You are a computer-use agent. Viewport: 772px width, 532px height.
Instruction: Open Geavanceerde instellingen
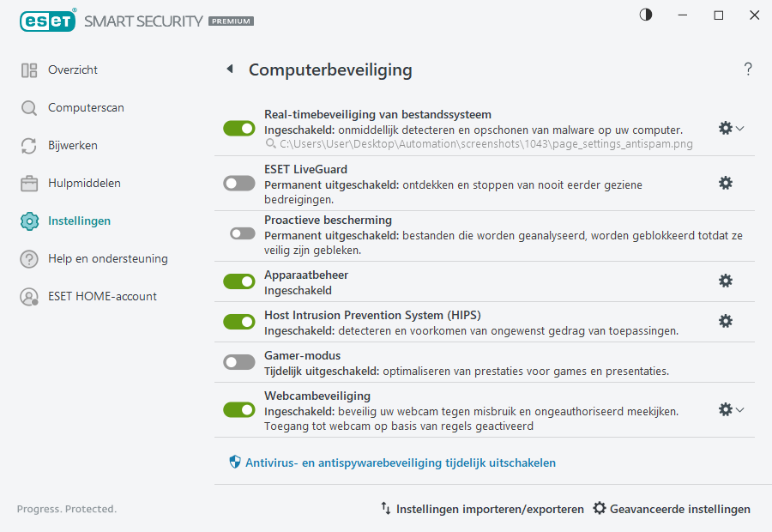(672, 508)
